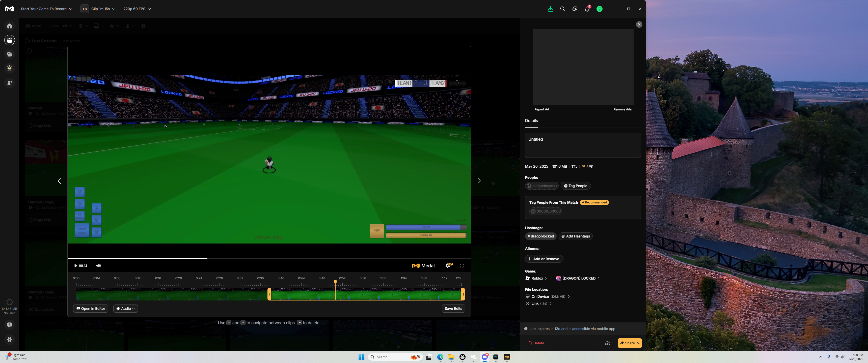Image resolution: width=868 pixels, height=363 pixels.
Task: Open the 720p 60 FPS quality dropdown
Action: tap(137, 9)
